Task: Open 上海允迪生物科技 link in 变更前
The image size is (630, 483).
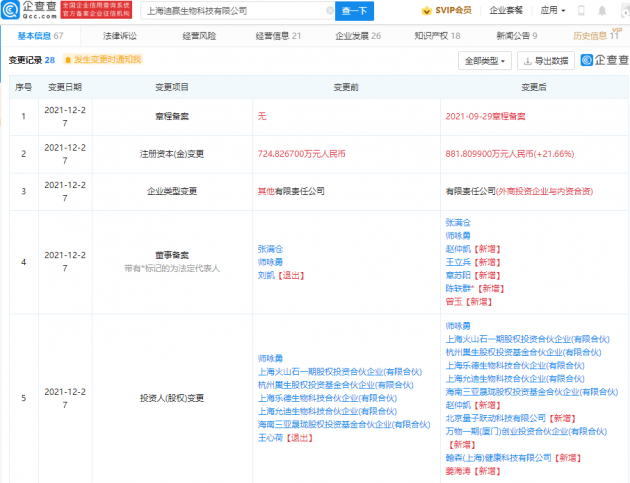Action: click(x=327, y=411)
